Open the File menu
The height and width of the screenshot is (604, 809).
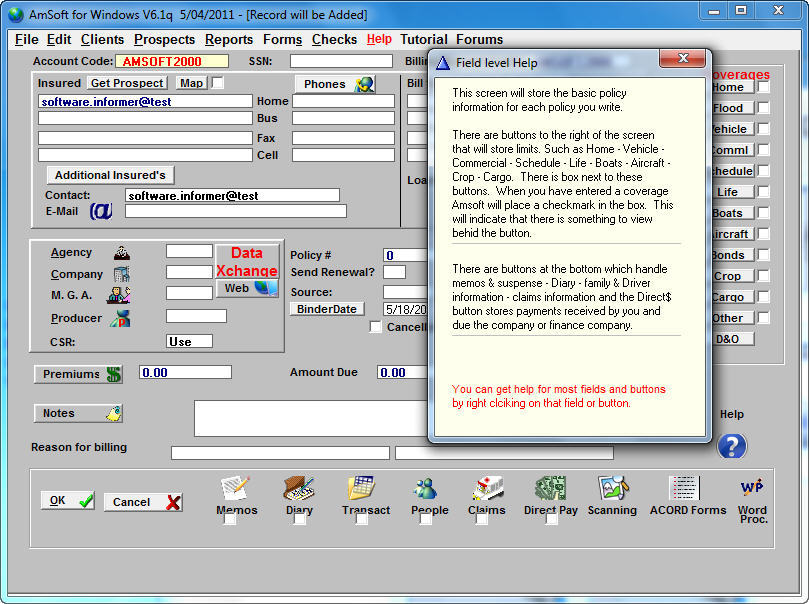click(x=26, y=40)
